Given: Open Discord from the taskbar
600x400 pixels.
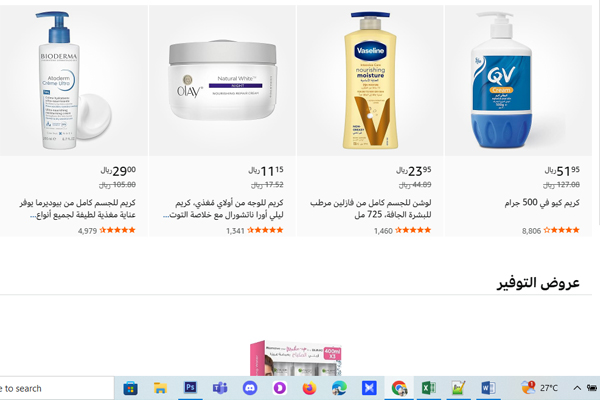Looking at the screenshot, I should click(250, 388).
